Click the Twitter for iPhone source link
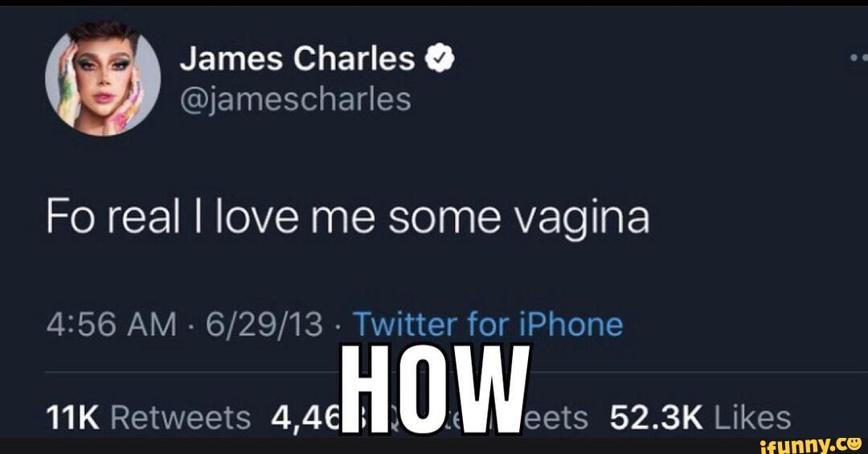The width and height of the screenshot is (868, 454). (488, 325)
